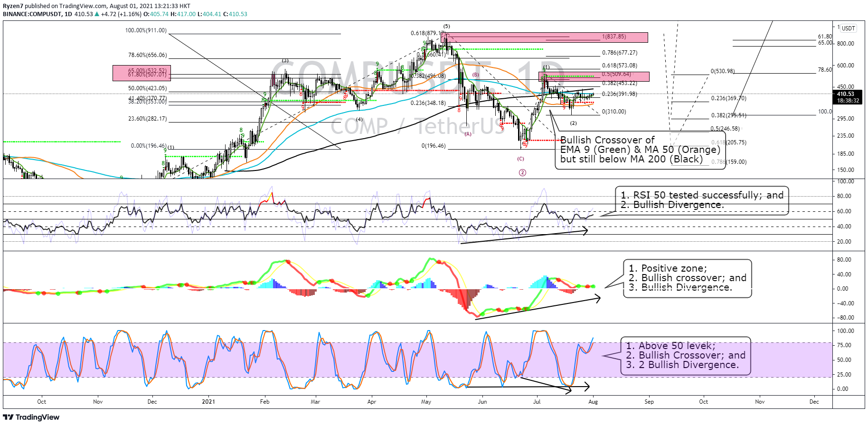The height and width of the screenshot is (426, 868).
Task: Click the USDT currency label on price axis
Action: (x=849, y=28)
